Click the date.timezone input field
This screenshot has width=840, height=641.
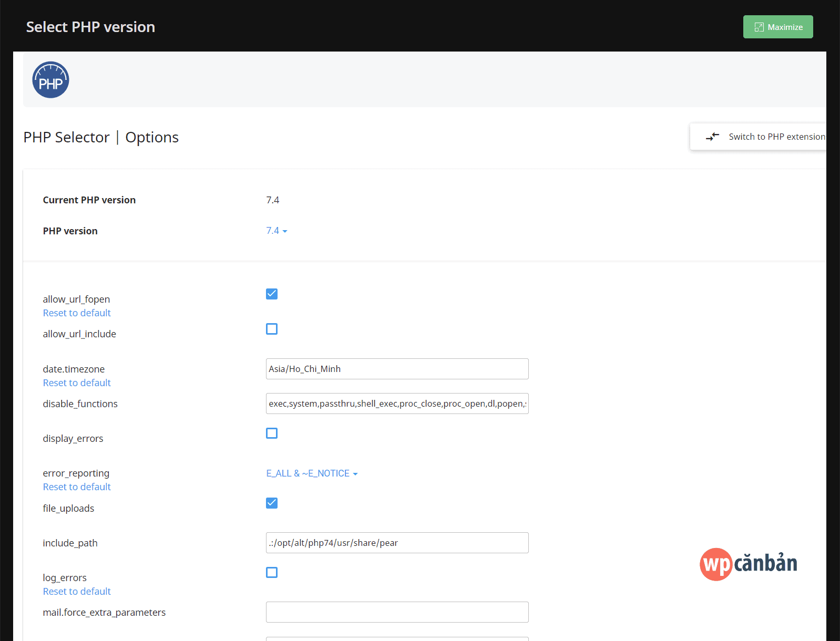(x=397, y=369)
